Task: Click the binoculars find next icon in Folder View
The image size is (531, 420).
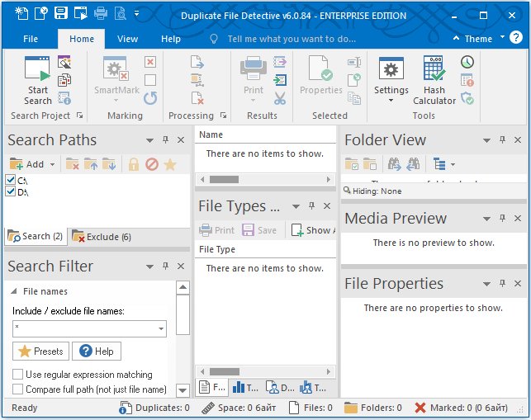Action: point(394,164)
